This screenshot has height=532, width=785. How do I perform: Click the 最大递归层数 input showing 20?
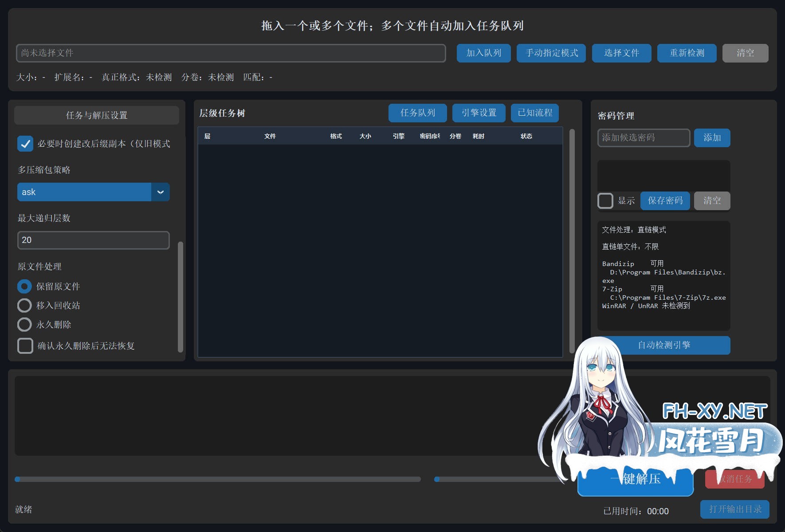coord(94,240)
